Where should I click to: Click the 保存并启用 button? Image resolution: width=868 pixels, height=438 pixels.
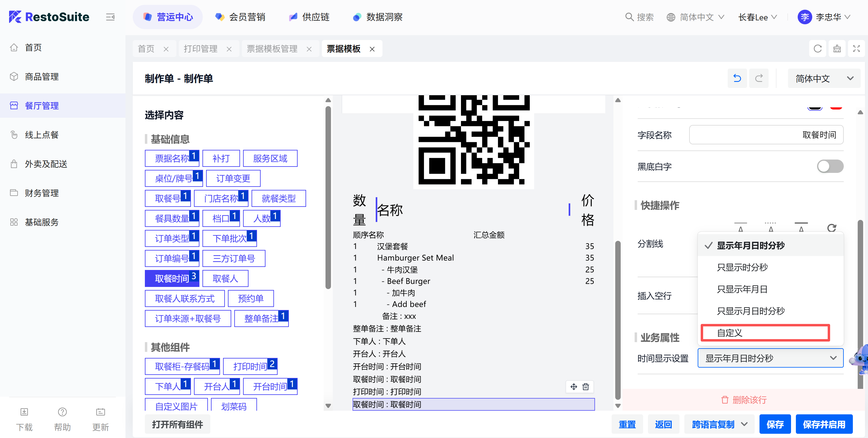823,424
